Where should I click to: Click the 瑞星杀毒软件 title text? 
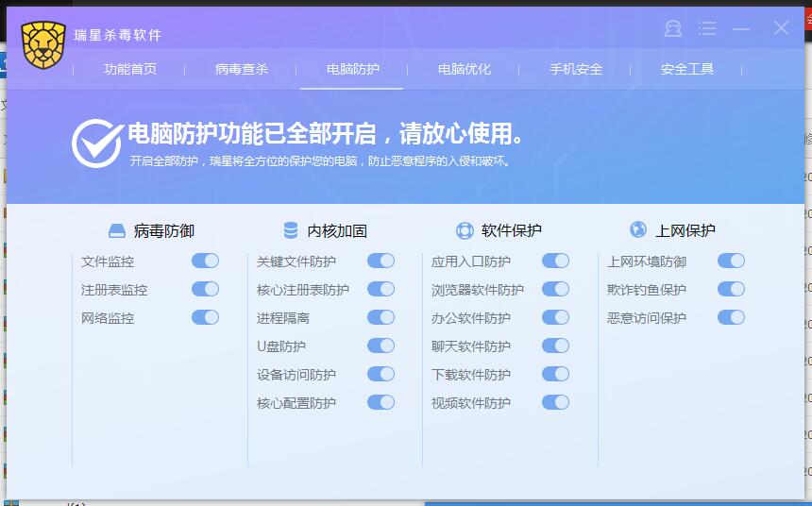point(118,35)
